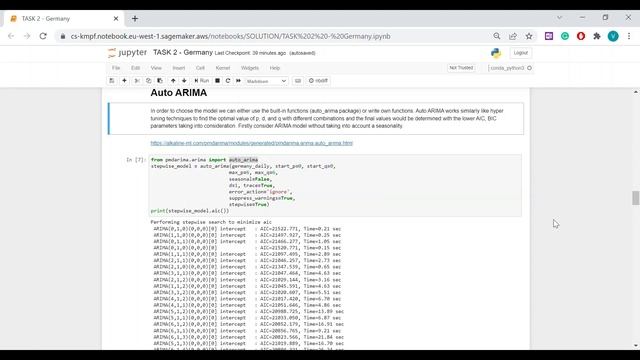Open the Chrome profile avatar
This screenshot has height=360, width=640.
(x=613, y=36)
